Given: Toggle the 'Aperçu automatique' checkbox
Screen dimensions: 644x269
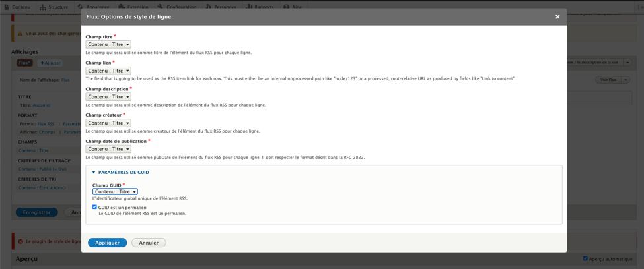Looking at the screenshot, I should point(585,258).
